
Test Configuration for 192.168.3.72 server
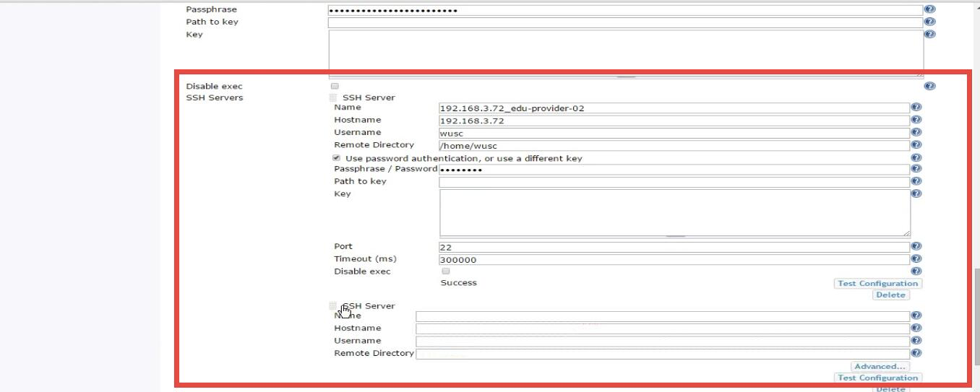878,284
